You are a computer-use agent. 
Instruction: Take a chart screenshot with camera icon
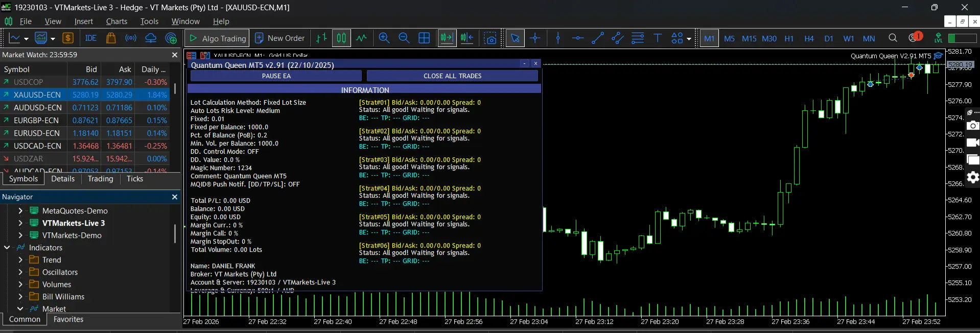tap(491, 38)
